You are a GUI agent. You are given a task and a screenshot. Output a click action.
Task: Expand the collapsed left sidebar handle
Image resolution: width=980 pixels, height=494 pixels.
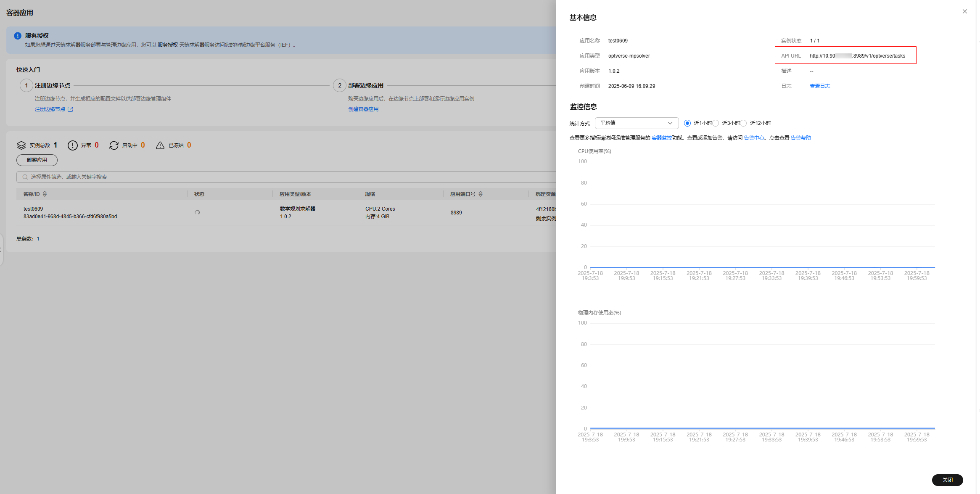[x=1, y=249]
